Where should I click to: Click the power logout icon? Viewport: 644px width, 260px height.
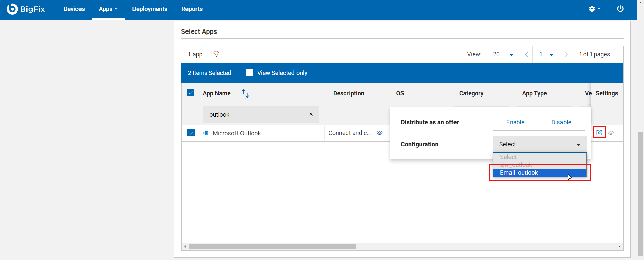pos(620,9)
